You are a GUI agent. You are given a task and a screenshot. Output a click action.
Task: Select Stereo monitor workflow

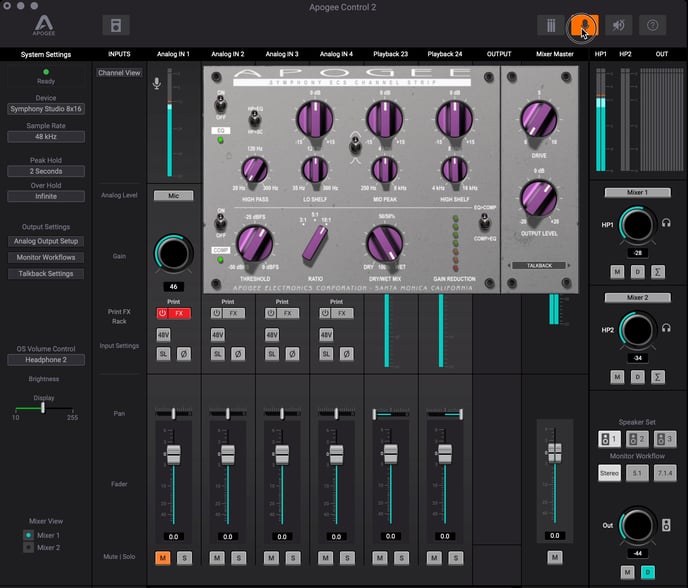point(609,473)
